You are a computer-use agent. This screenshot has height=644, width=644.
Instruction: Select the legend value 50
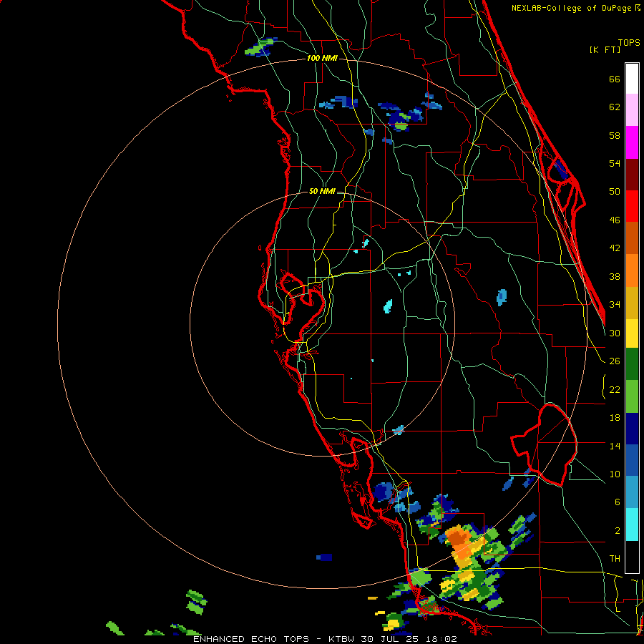point(615,192)
